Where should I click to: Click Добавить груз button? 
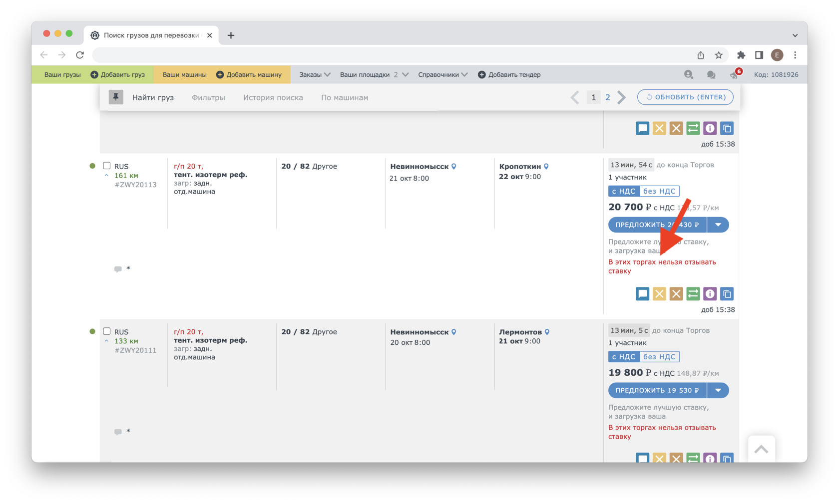[118, 74]
